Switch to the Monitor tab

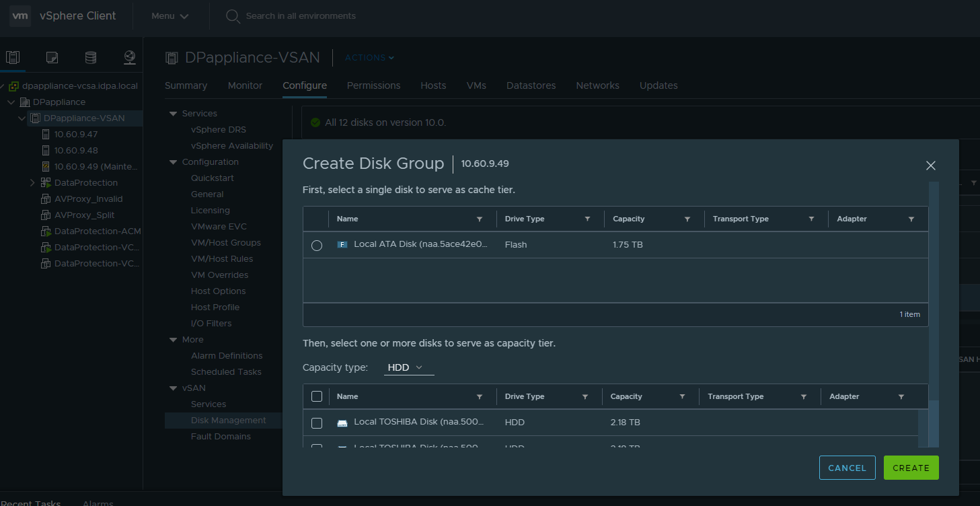(245, 85)
